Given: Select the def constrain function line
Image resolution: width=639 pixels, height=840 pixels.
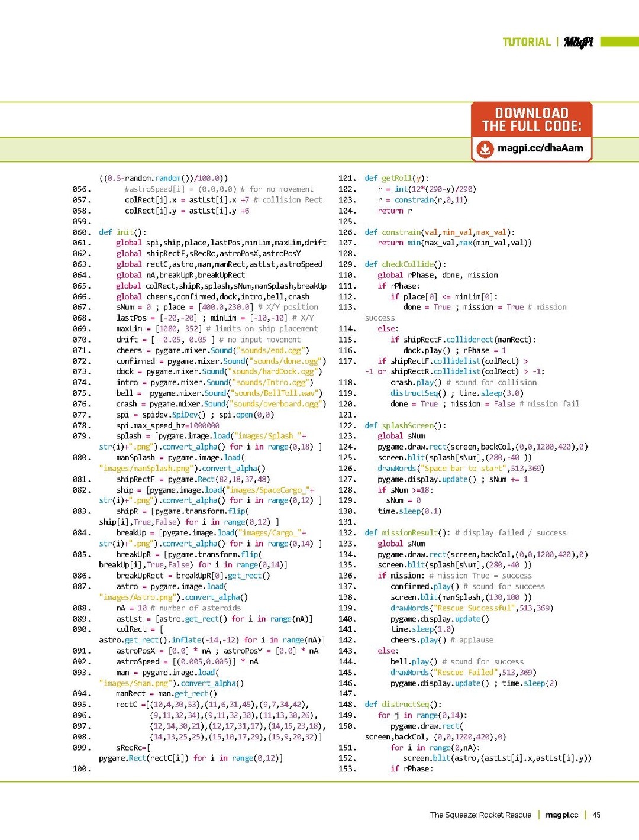Looking at the screenshot, I should click(439, 232).
